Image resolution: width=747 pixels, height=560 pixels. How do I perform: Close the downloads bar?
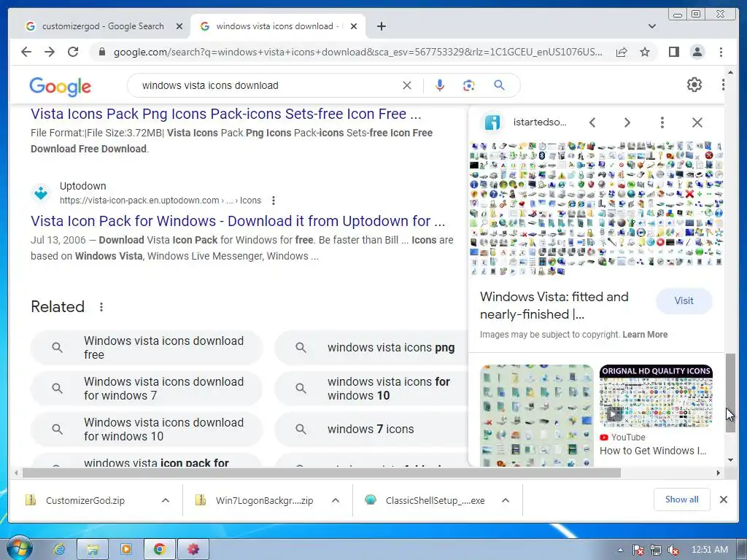(723, 499)
